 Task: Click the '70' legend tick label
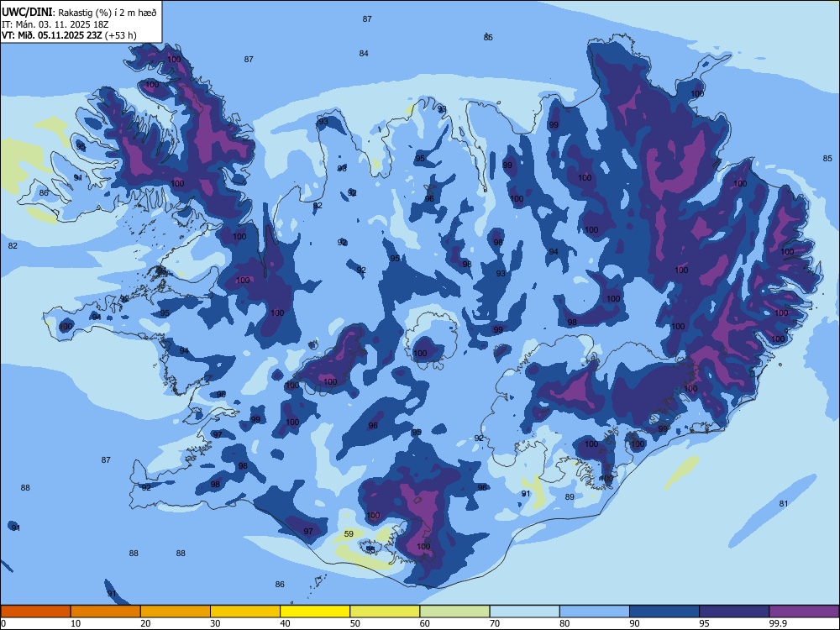pyautogui.click(x=495, y=623)
